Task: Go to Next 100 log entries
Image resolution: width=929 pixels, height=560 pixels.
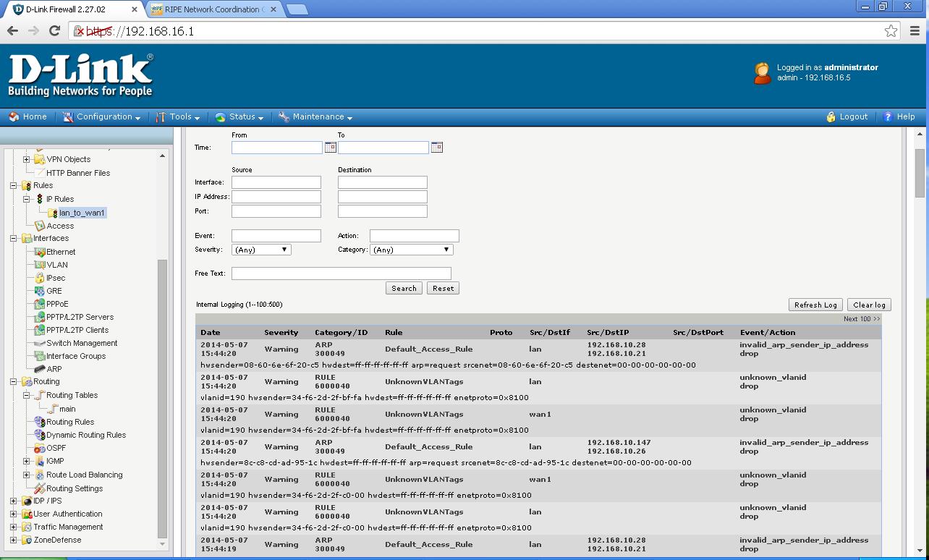Action: coord(861,319)
